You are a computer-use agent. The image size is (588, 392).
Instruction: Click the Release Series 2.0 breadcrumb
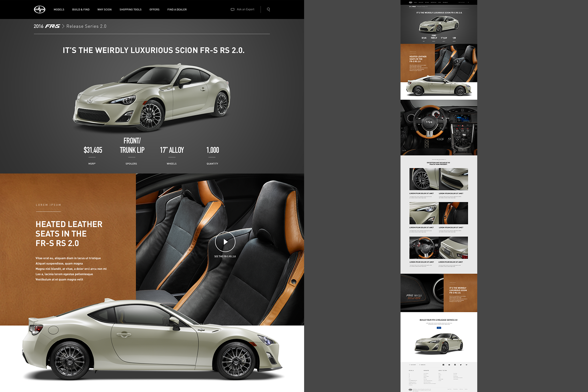pos(86,26)
